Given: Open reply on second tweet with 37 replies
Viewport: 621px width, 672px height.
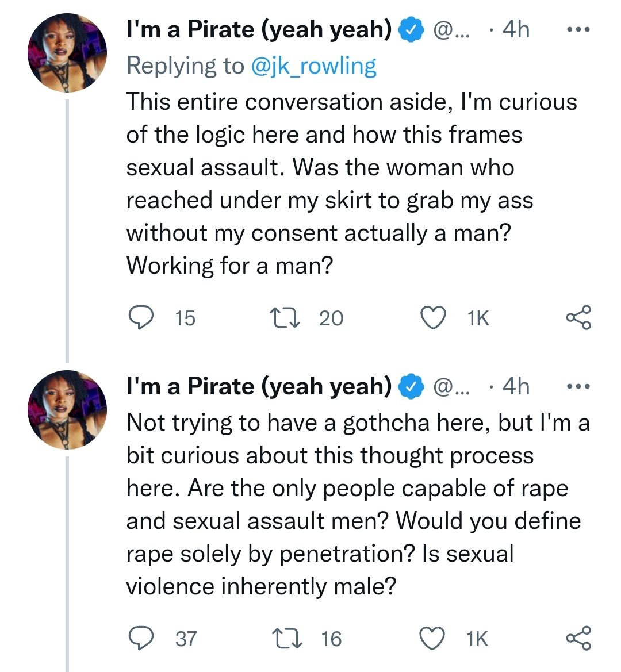Looking at the screenshot, I should [x=141, y=638].
